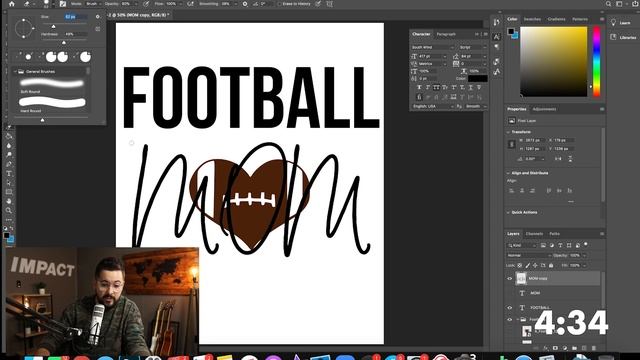Filter layers by smart objects icon
The height and width of the screenshot is (360, 640).
click(578, 245)
